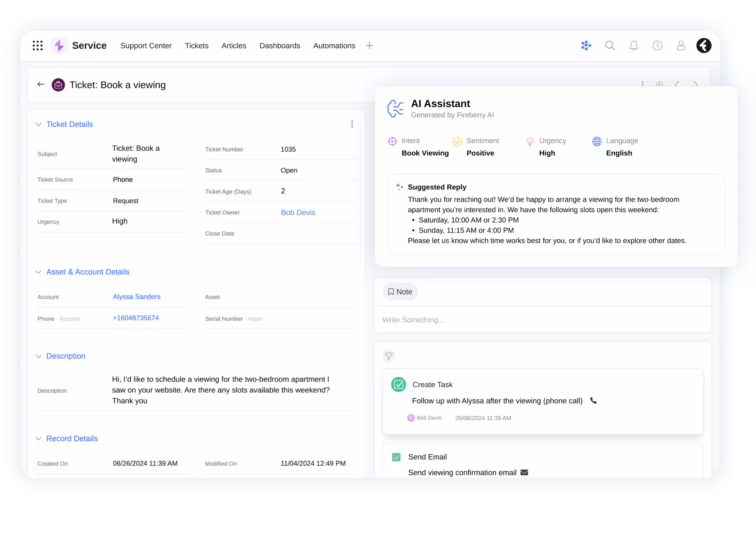This screenshot has height=550, width=756.
Task: Click Modified On date 11/04/2024
Action: pos(313,463)
